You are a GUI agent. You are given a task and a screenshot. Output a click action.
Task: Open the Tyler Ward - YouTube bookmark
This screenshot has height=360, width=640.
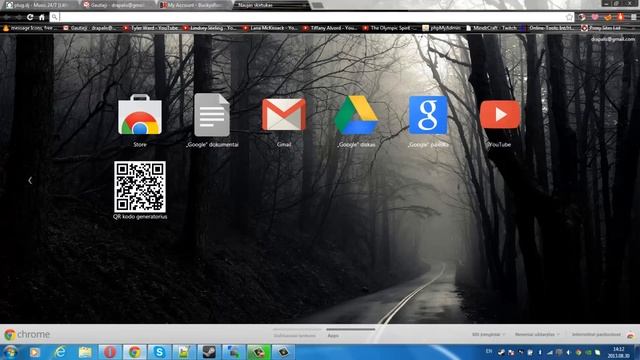click(151, 28)
